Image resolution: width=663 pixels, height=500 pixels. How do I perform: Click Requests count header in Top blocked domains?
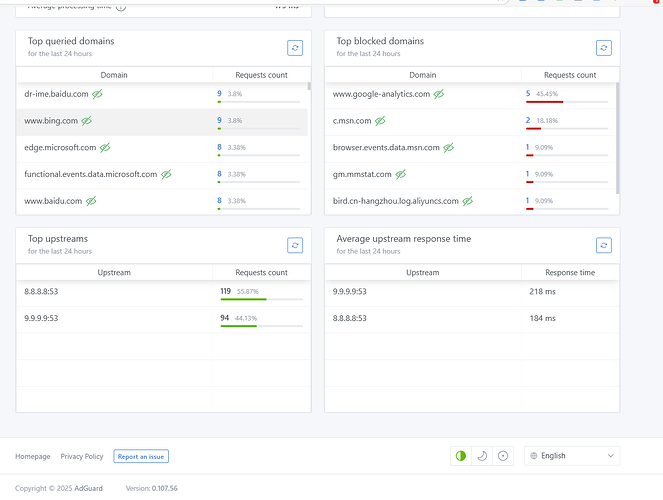pos(570,75)
